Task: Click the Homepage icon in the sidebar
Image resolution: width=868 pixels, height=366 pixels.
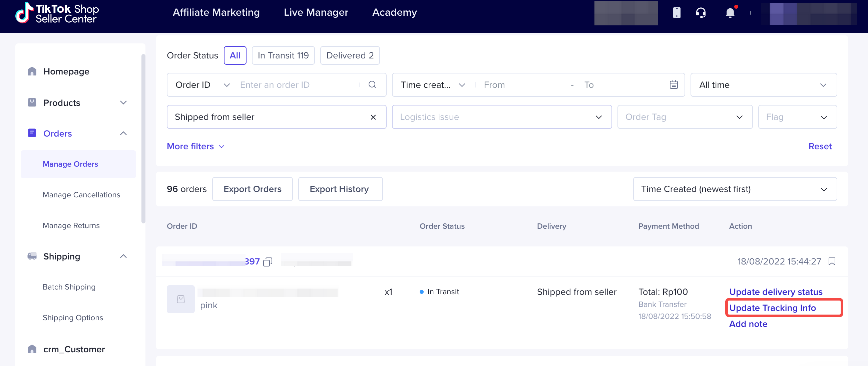Action: click(32, 71)
